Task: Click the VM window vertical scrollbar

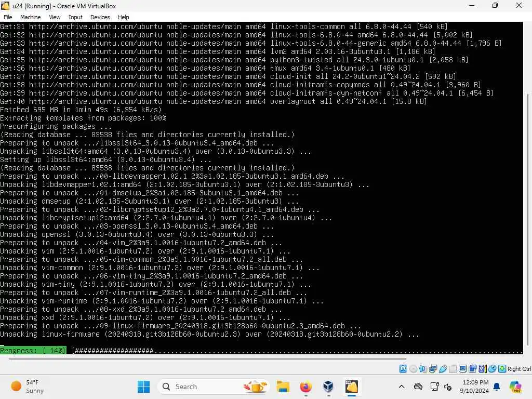Action: (x=528, y=219)
